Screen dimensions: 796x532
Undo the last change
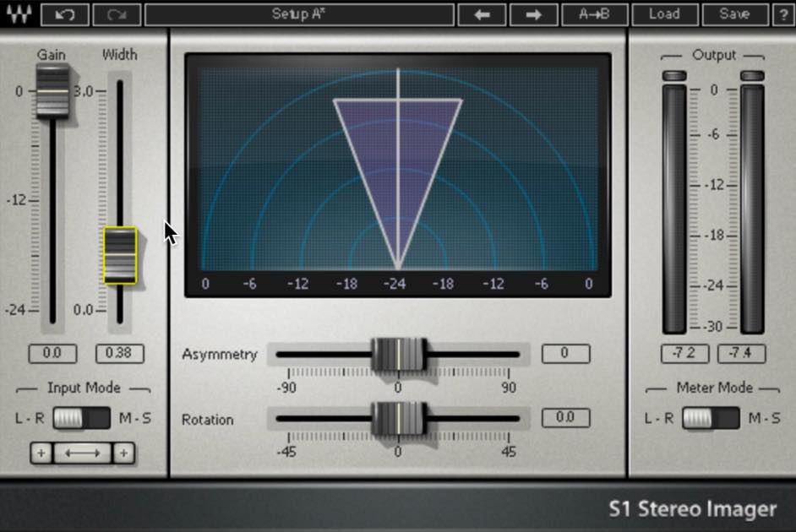pos(65,14)
